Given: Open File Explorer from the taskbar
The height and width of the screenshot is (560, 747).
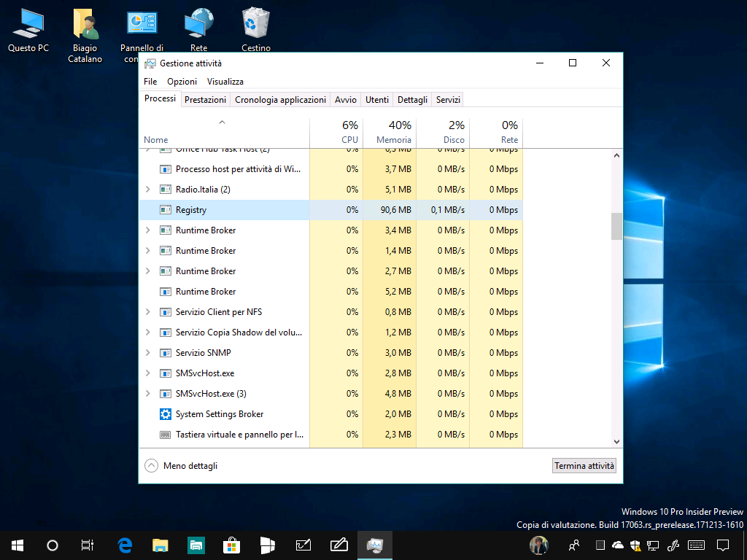Looking at the screenshot, I should pyautogui.click(x=160, y=545).
